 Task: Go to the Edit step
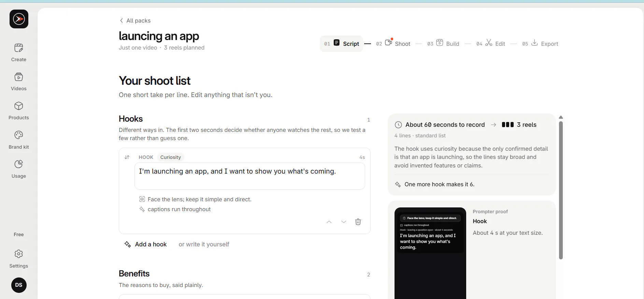pos(491,44)
